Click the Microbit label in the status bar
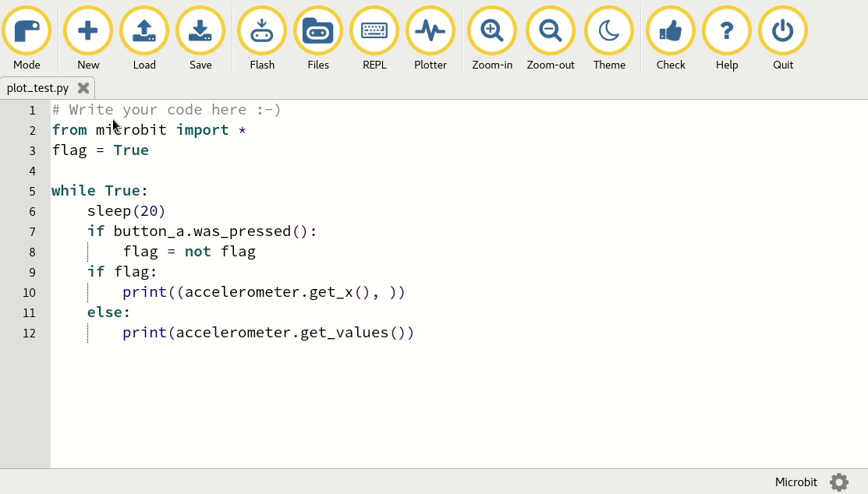The width and height of the screenshot is (868, 494). pos(795,482)
